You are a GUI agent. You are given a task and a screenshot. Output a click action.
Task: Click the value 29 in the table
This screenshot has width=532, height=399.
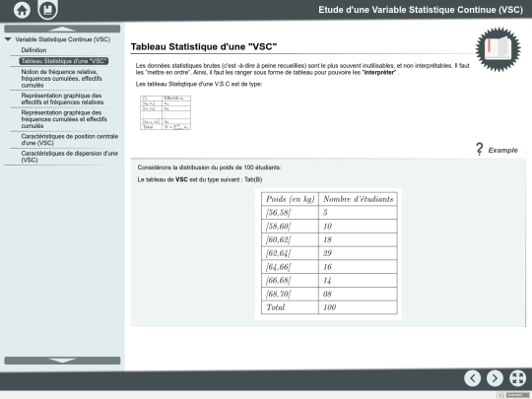tap(327, 253)
